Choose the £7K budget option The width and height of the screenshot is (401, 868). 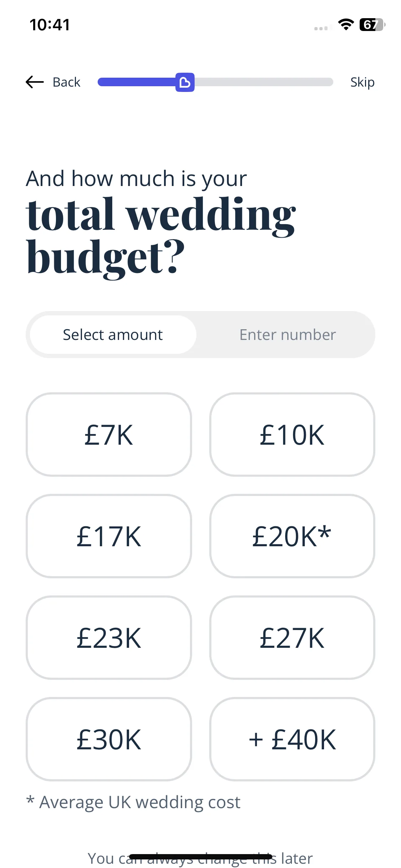[109, 435]
